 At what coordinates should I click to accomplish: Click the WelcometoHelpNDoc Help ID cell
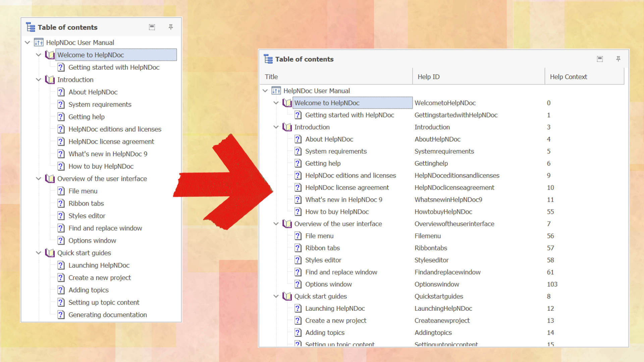[x=445, y=103]
